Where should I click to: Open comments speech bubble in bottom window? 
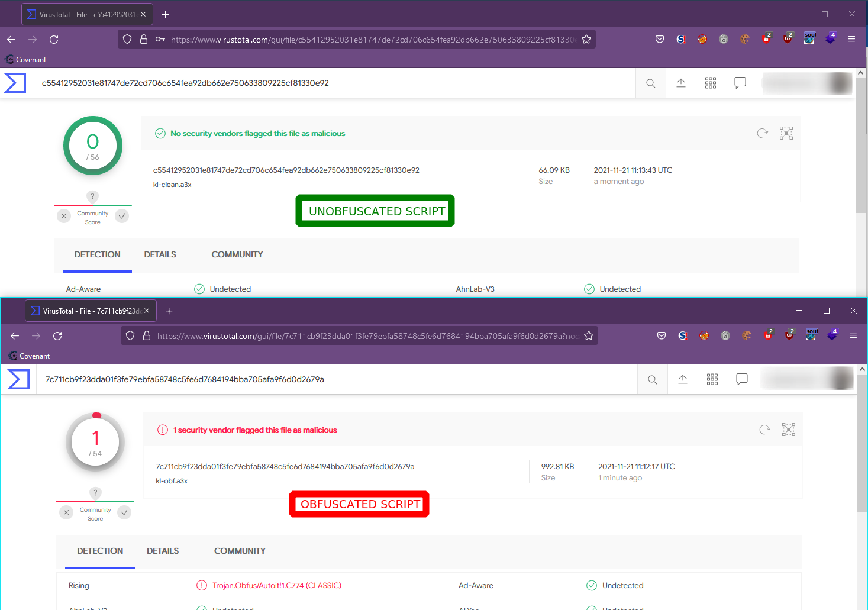(x=742, y=379)
